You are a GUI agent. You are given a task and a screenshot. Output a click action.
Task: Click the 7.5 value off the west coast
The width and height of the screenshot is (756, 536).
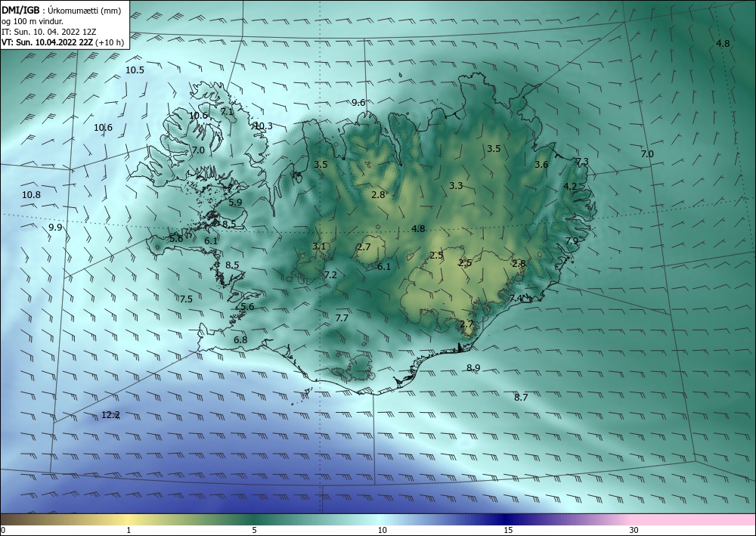186,299
